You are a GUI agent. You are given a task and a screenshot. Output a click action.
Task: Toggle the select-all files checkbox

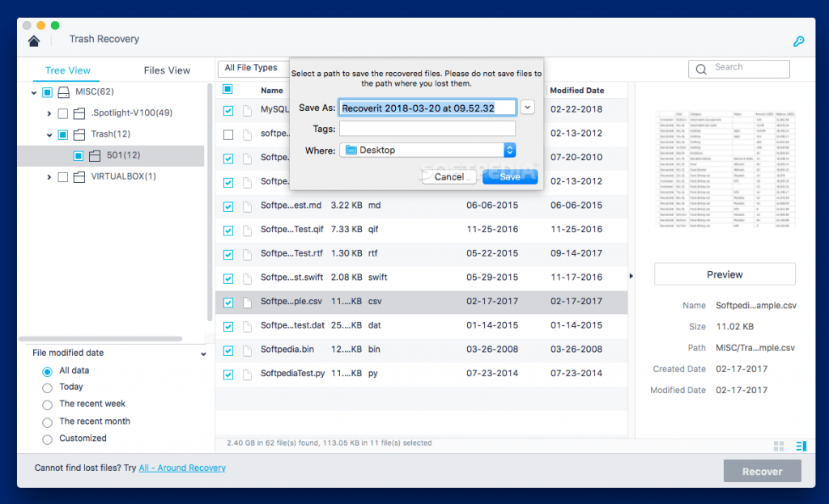227,89
